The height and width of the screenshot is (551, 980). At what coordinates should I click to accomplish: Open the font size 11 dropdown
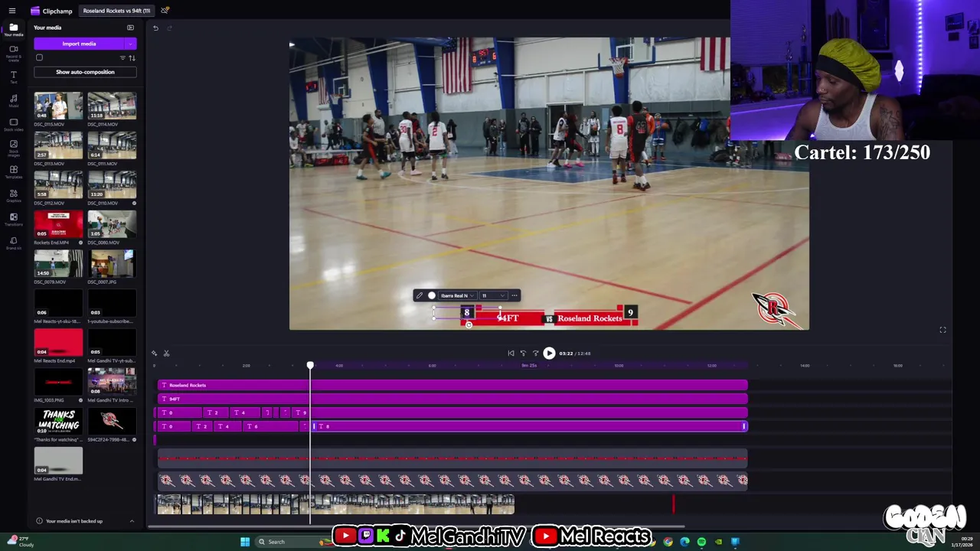click(492, 295)
